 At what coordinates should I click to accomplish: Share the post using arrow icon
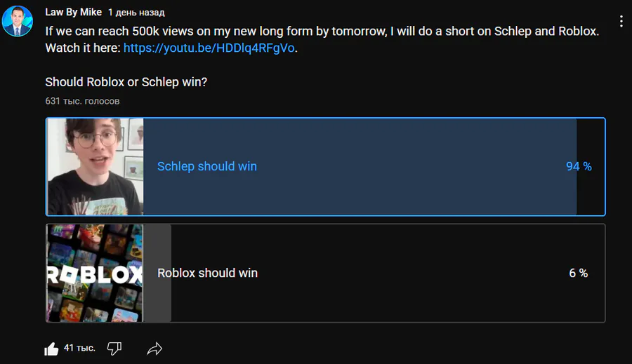click(x=154, y=349)
